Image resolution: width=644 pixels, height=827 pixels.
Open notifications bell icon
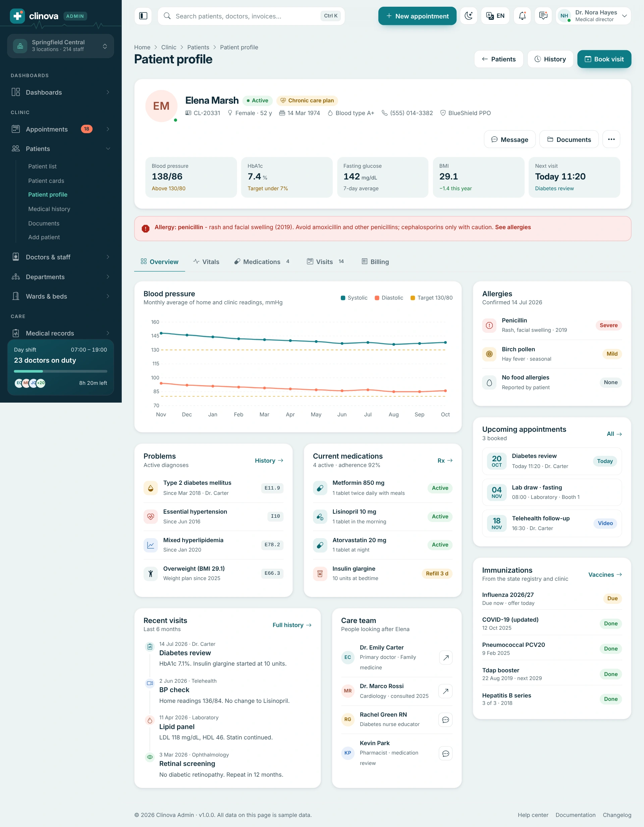(x=522, y=16)
